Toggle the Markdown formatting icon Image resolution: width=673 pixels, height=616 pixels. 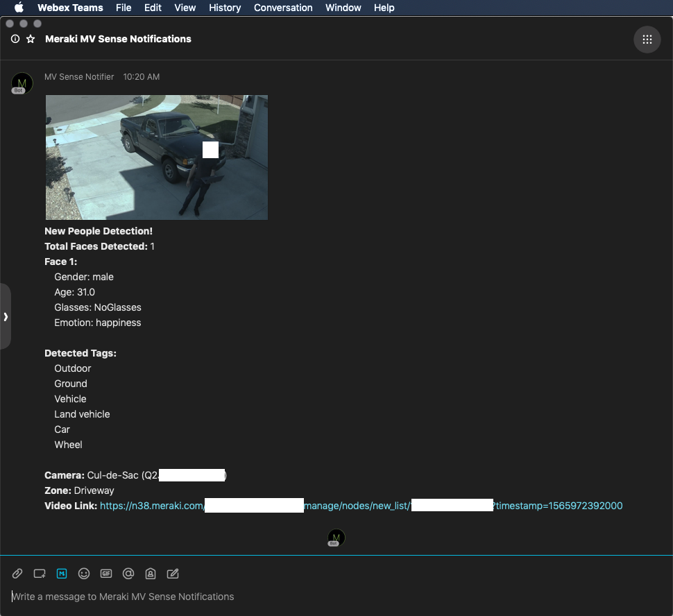pos(62,574)
